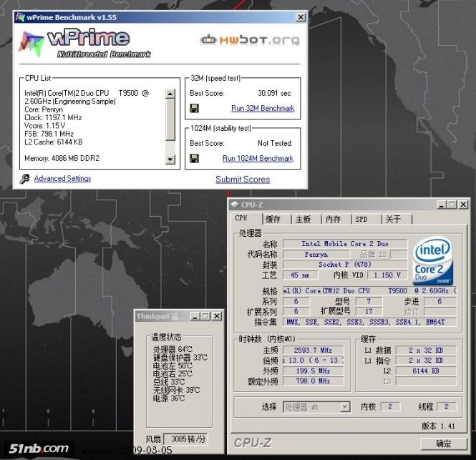Viewport: 476px width, 460px height.
Task: Click the Submit Scores link
Action: (243, 180)
